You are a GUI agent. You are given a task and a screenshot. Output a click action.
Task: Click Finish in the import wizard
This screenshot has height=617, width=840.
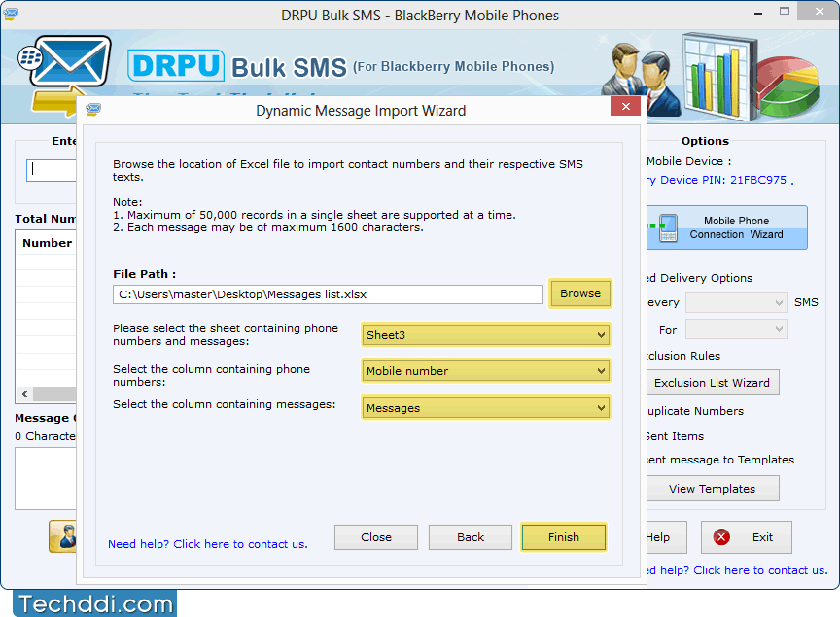pos(564,537)
